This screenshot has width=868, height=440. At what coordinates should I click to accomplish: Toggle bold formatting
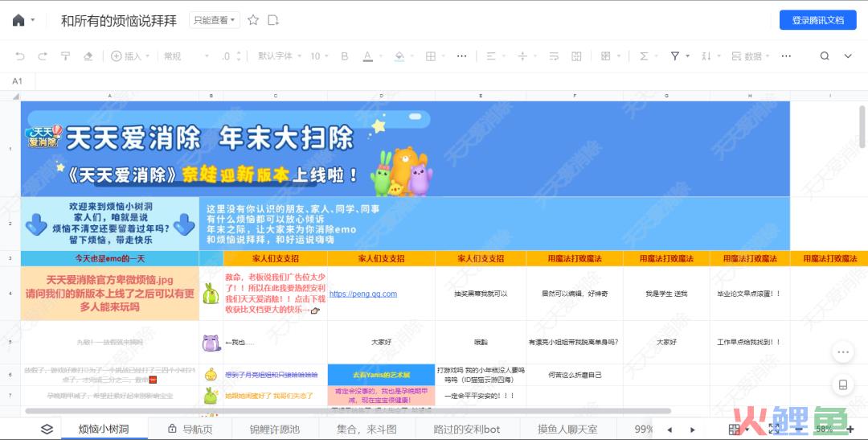point(344,56)
